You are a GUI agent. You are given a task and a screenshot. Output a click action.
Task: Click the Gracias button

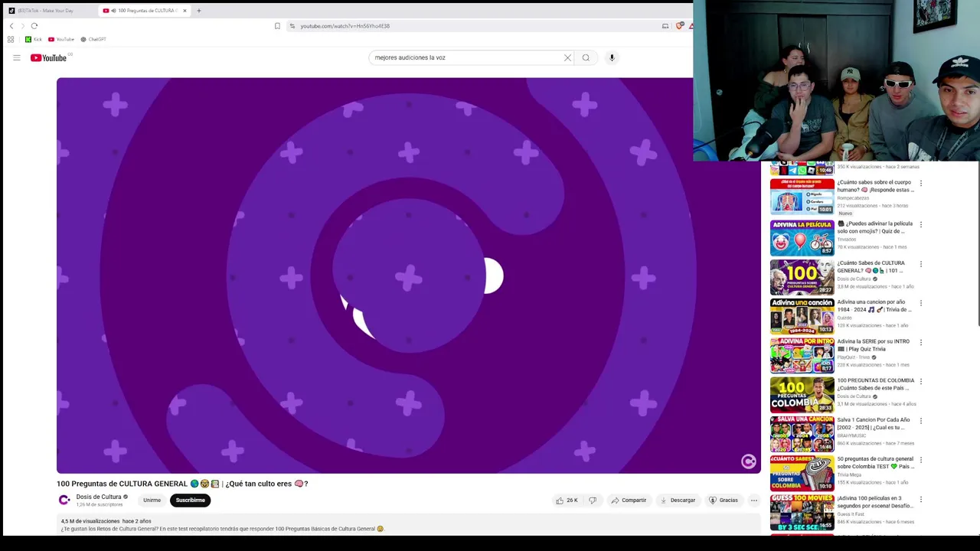(724, 500)
